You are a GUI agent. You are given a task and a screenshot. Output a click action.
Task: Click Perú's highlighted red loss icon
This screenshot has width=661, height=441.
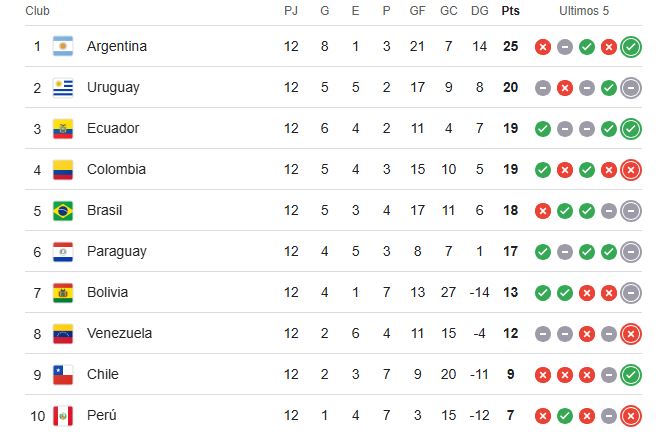coord(631,416)
